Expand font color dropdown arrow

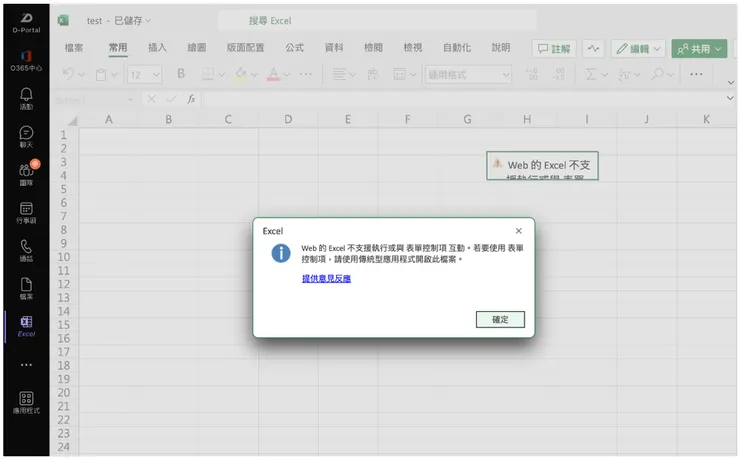point(287,75)
